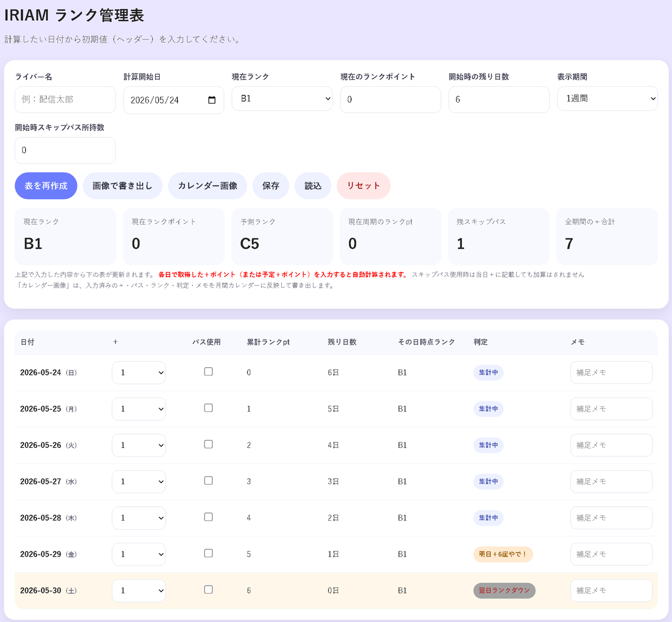
Task: Open the + dropdown for 2026-05-30
Action: [139, 591]
